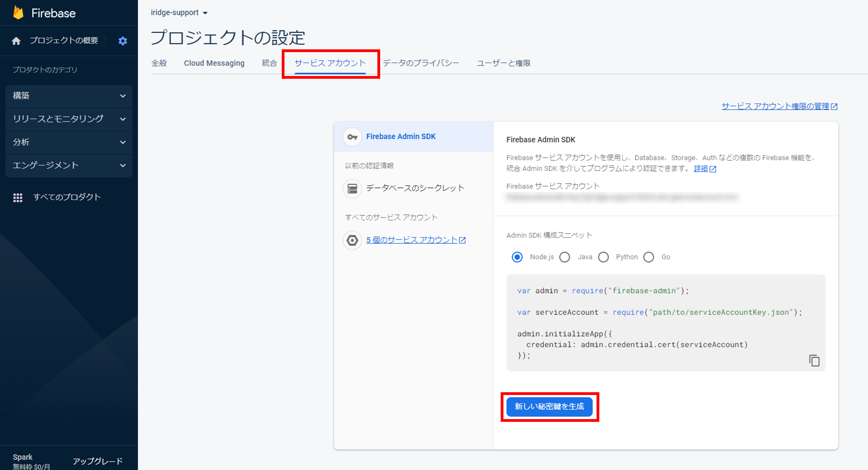Select the Python radio button

click(603, 257)
